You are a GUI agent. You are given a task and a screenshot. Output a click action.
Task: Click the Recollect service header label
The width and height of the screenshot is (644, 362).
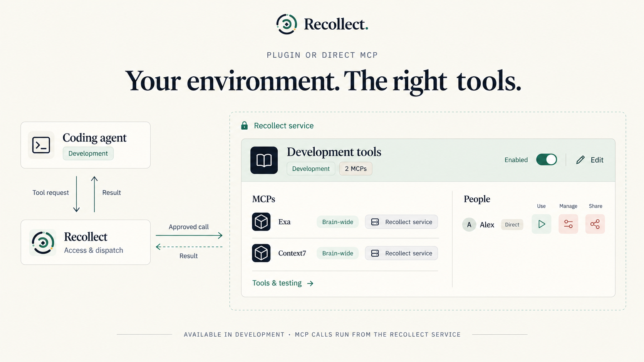point(284,126)
